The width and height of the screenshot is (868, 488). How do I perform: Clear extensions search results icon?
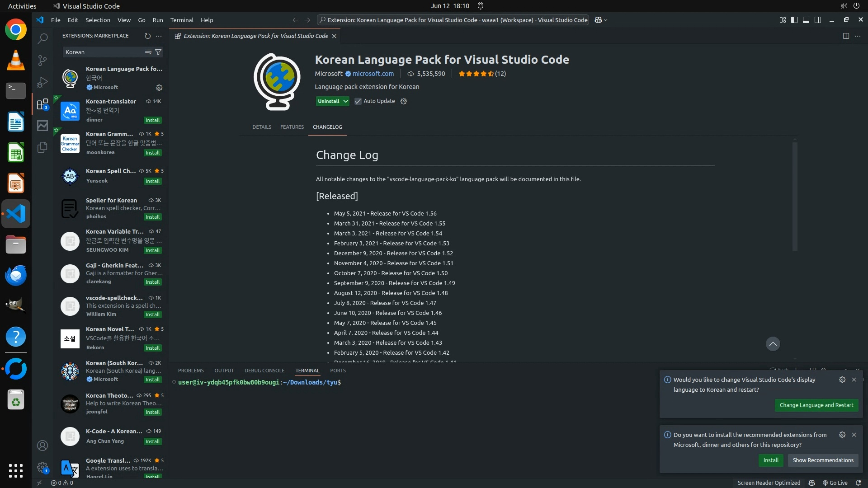coord(148,52)
